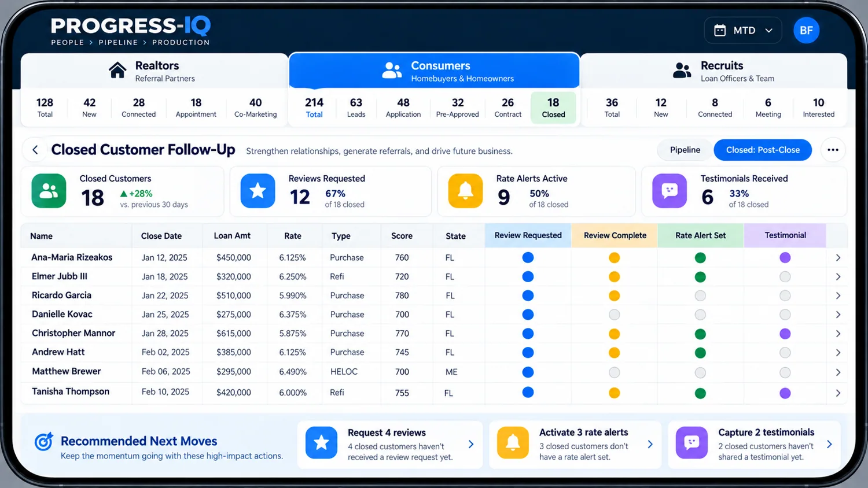Screen dimensions: 868x488
Task: Click the HELOC type cell
Action: click(344, 372)
